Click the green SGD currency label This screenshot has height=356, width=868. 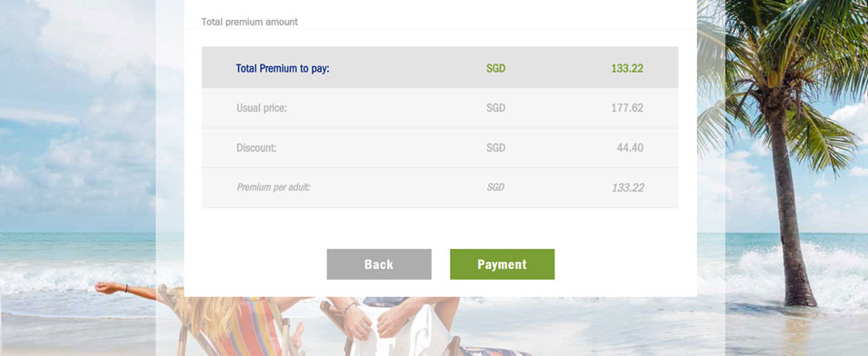pyautogui.click(x=496, y=68)
